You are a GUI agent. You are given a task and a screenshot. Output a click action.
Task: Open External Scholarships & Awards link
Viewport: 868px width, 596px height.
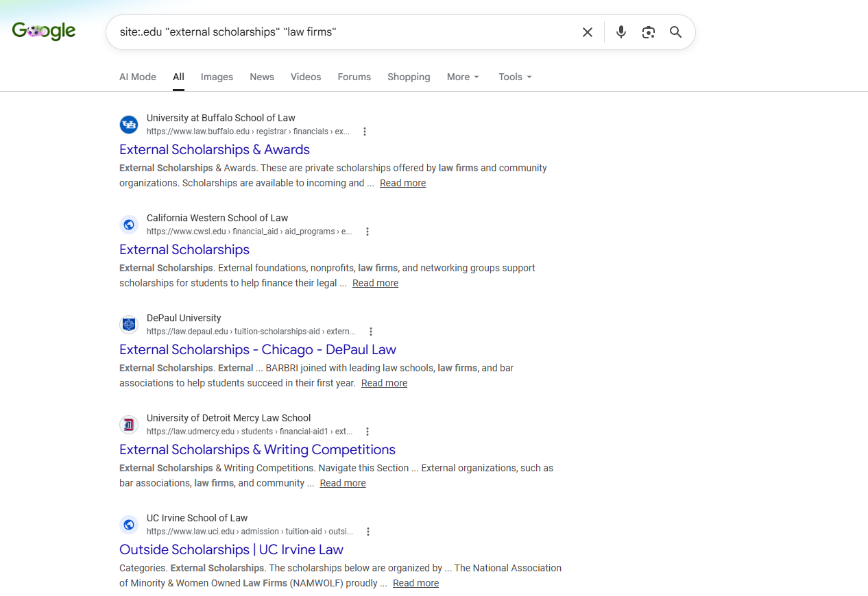(215, 149)
